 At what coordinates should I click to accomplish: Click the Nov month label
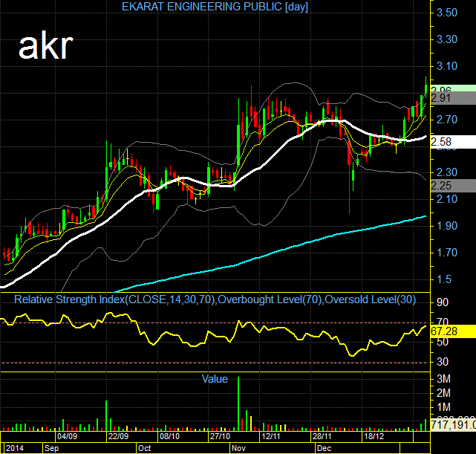pyautogui.click(x=238, y=448)
